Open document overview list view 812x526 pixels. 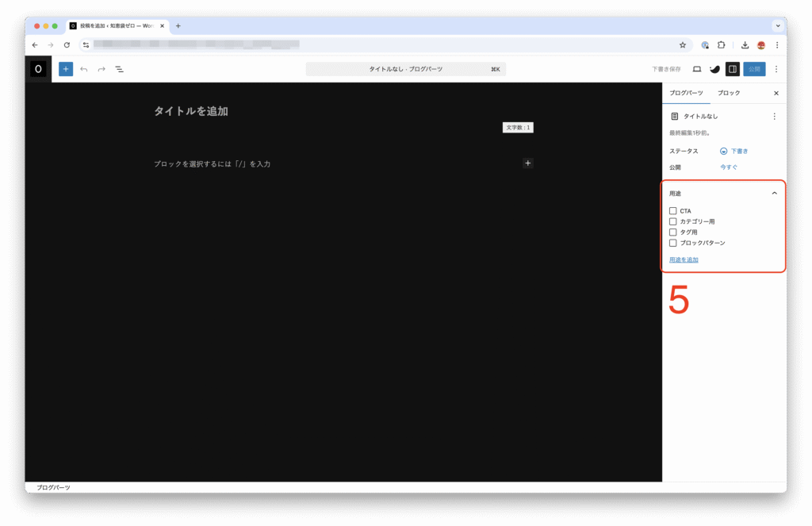pyautogui.click(x=119, y=69)
